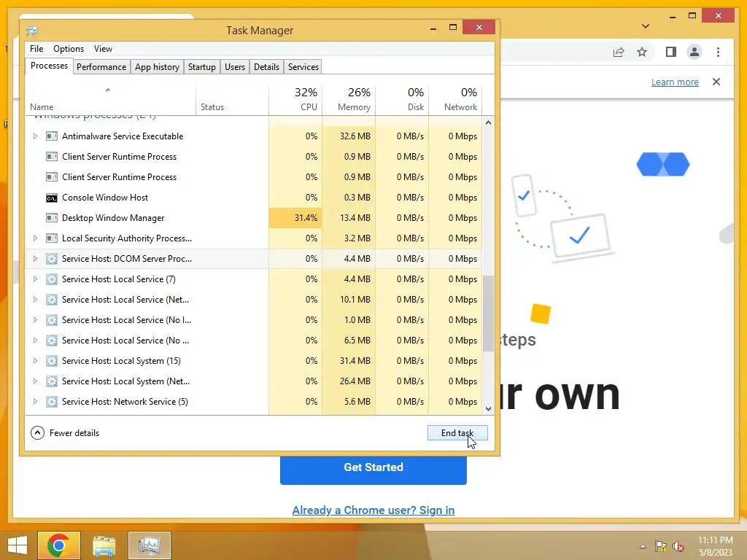The image size is (747, 560).
Task: Click the End task button
Action: 457,433
